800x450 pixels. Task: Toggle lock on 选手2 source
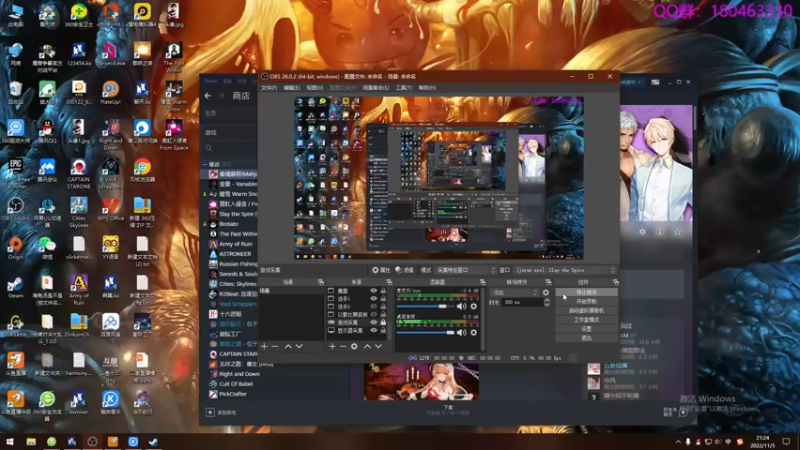click(x=383, y=307)
